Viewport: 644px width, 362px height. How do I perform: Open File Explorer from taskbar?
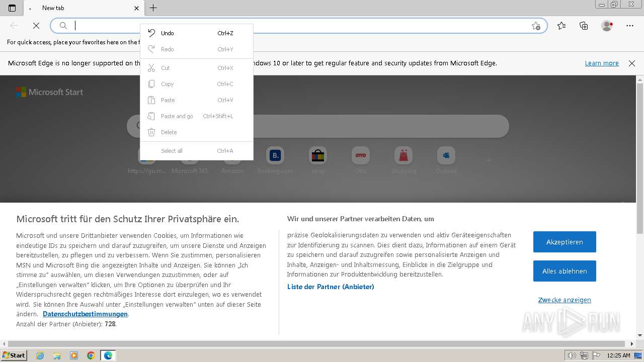pos(57,355)
